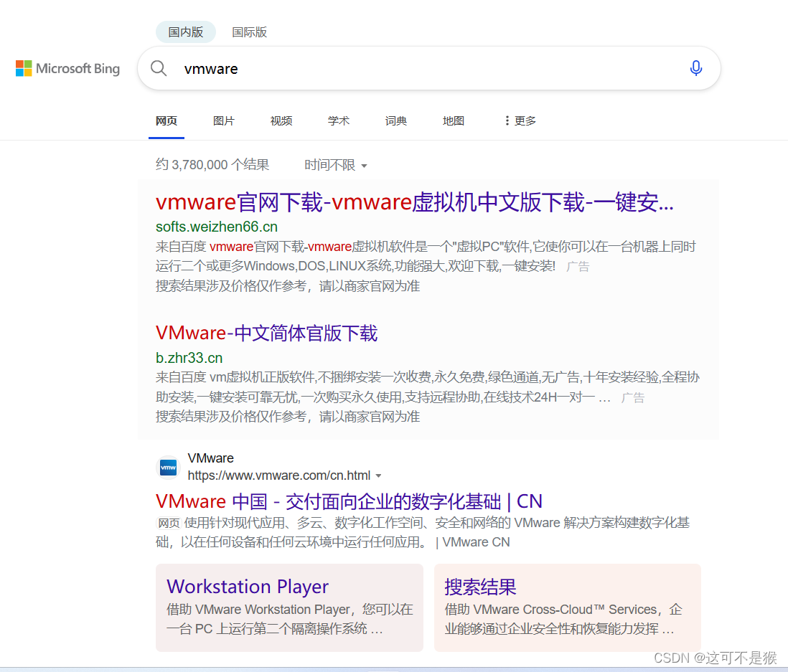Screen dimensions: 788x672
Task: Click the softs.weizhen66.cn URL
Action: pyautogui.click(x=217, y=227)
